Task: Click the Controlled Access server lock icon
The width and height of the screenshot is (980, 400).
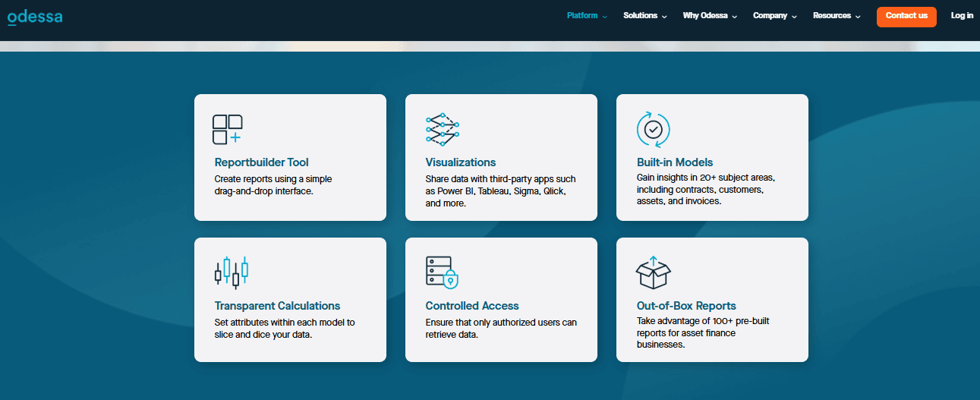Action: click(x=443, y=272)
